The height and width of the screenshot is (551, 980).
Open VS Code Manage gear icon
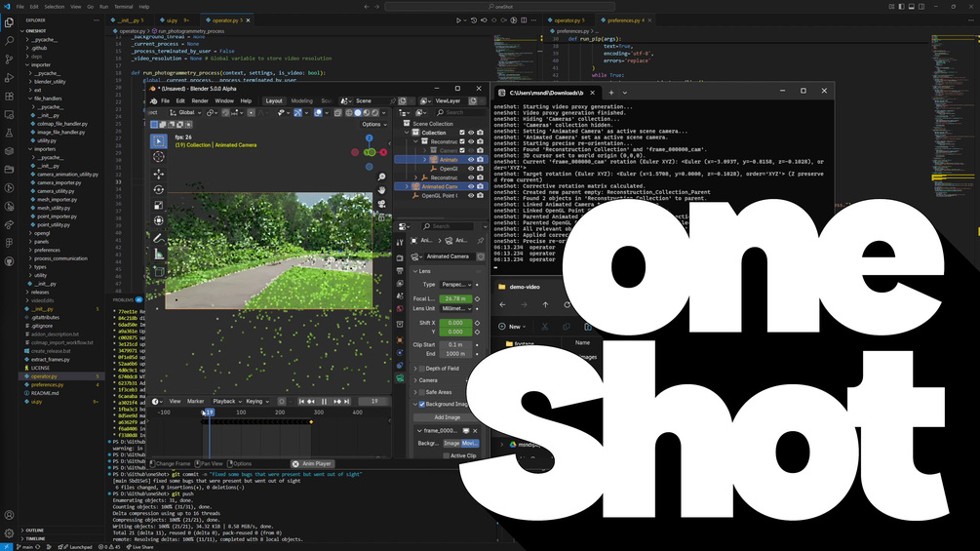pos(9,533)
